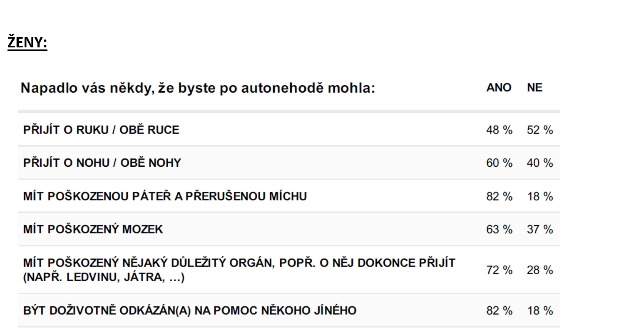This screenshot has height=333, width=644.
Task: Click NE 18 % in the DOŽIVOTNĚ row
Action: (x=540, y=311)
